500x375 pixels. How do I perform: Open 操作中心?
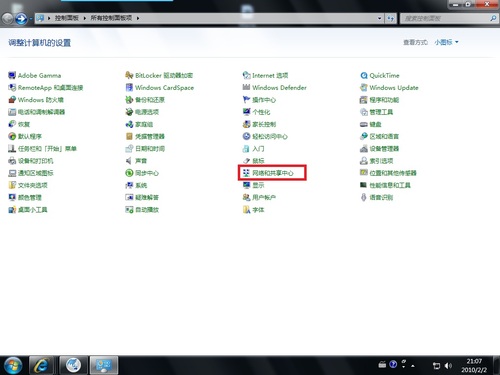coord(259,100)
